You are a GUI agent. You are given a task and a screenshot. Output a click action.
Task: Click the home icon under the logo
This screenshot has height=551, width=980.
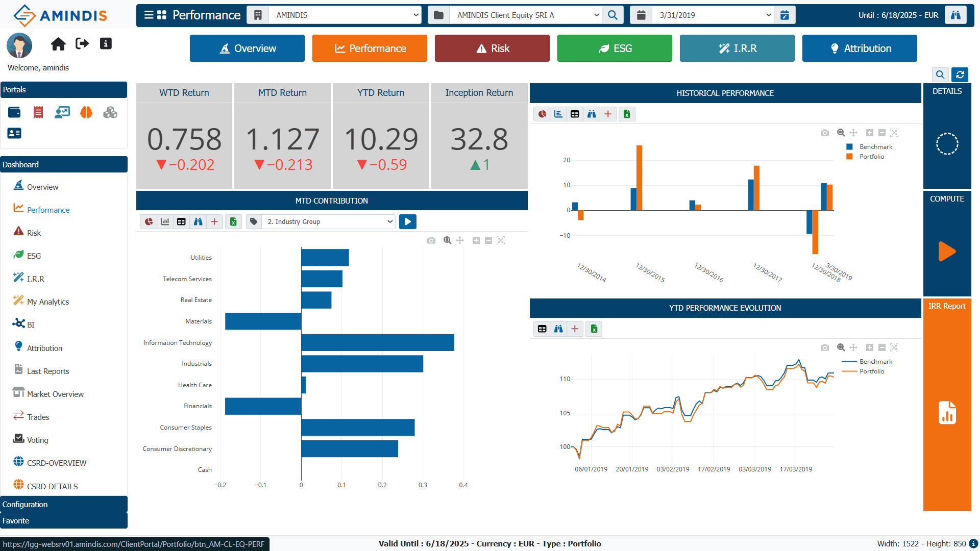coord(58,44)
